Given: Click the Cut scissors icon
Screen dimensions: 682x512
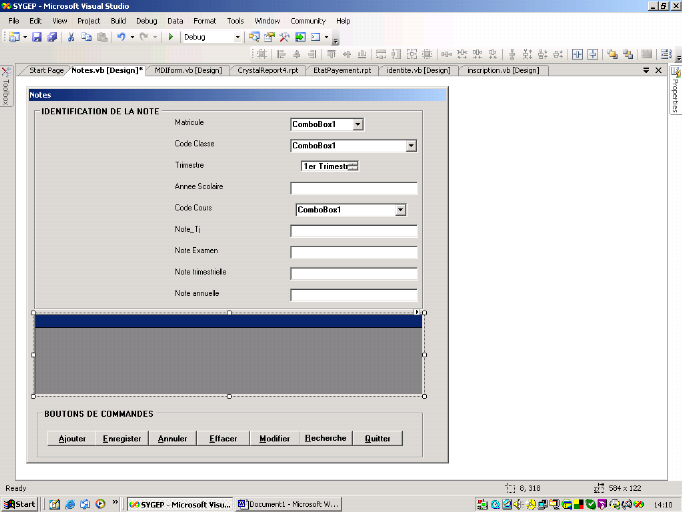Looking at the screenshot, I should 71,37.
